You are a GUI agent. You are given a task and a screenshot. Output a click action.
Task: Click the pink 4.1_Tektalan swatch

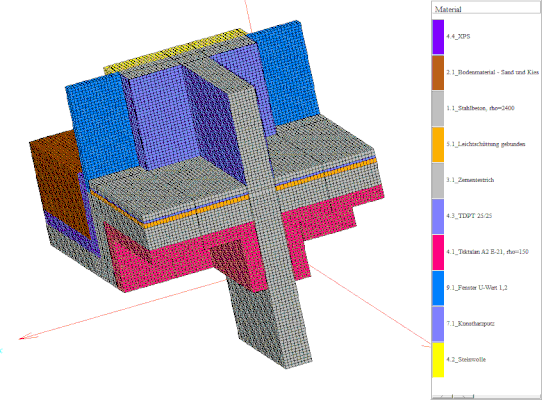point(438,252)
